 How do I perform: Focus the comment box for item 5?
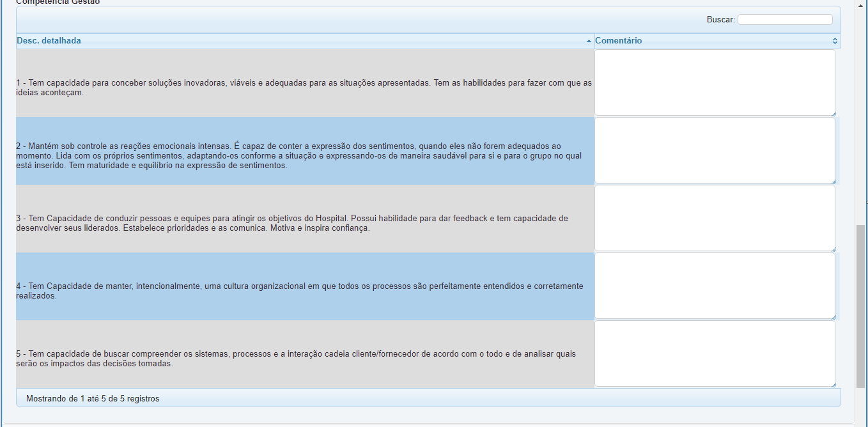click(x=714, y=353)
